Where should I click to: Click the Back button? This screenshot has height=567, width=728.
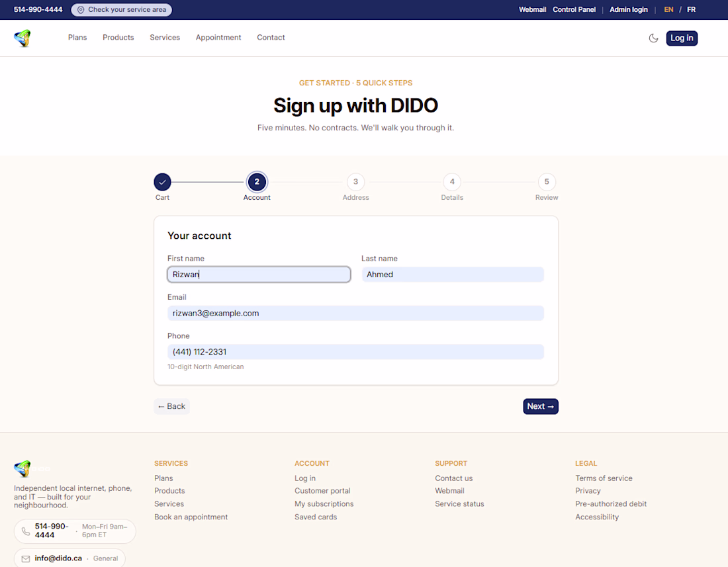171,406
